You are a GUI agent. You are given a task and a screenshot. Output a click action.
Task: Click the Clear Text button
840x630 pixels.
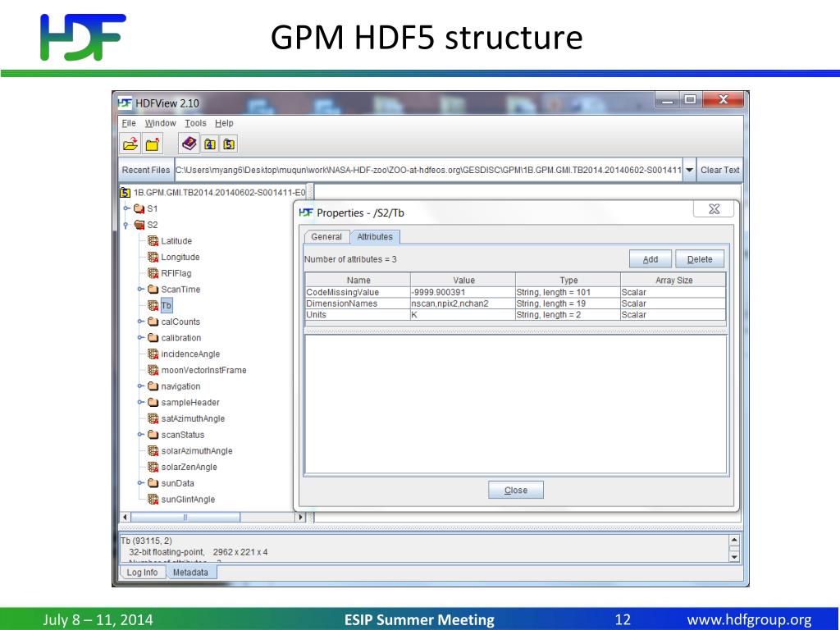point(719,170)
